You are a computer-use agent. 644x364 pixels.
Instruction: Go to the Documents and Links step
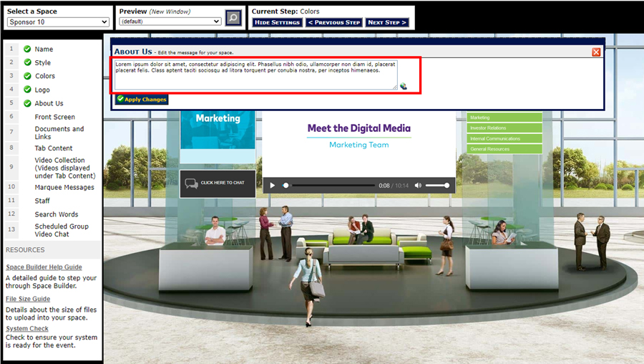(x=59, y=133)
